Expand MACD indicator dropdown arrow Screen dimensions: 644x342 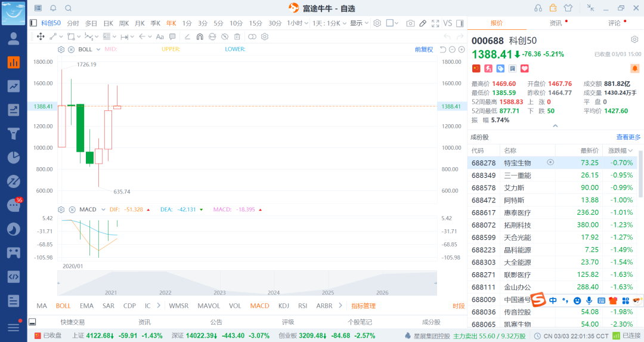pos(103,209)
